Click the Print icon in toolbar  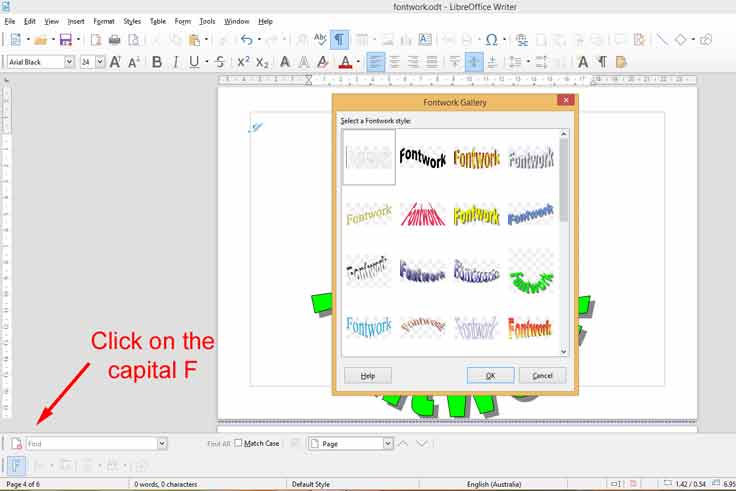click(x=114, y=40)
